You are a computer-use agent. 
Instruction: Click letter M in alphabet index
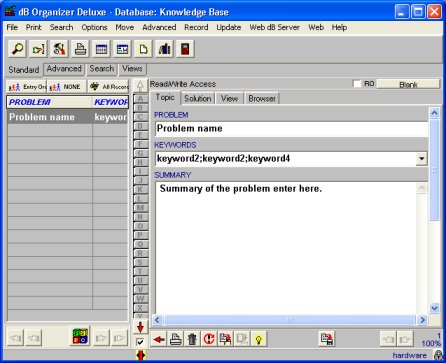140,208
